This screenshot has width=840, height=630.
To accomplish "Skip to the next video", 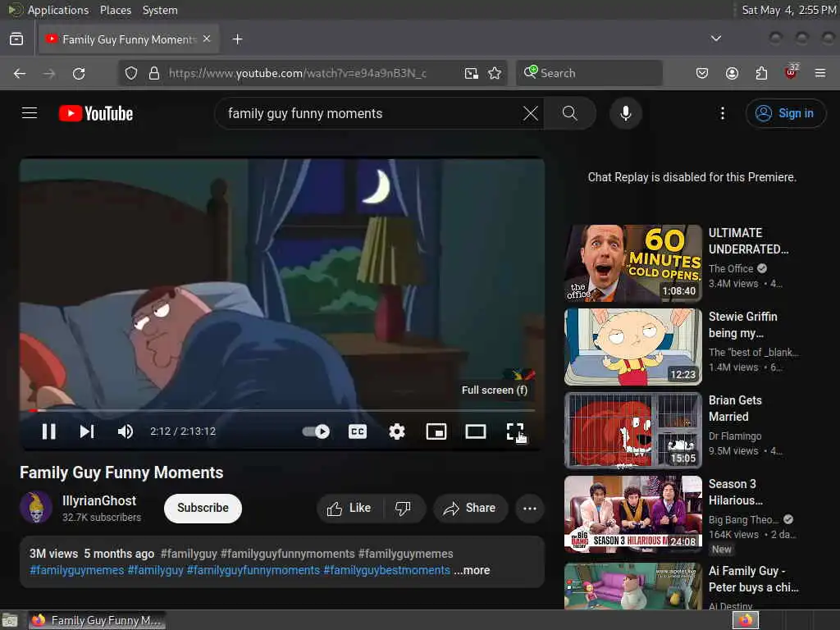I will pos(87,431).
